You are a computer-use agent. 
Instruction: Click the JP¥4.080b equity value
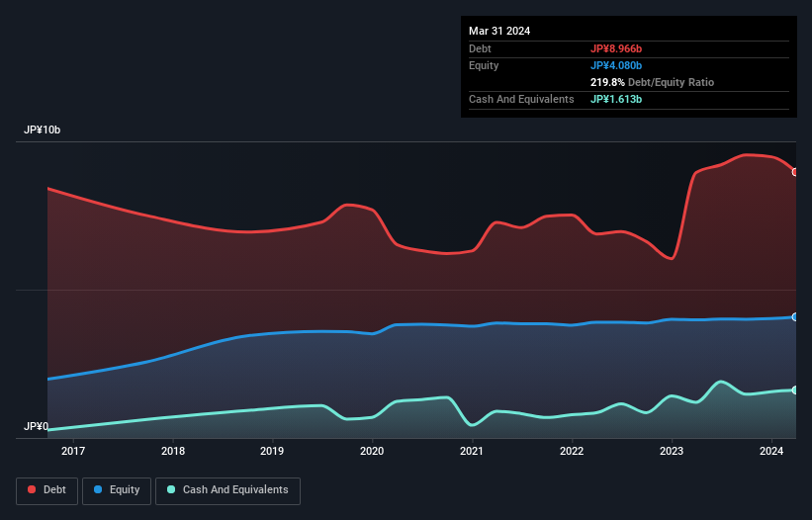point(616,65)
